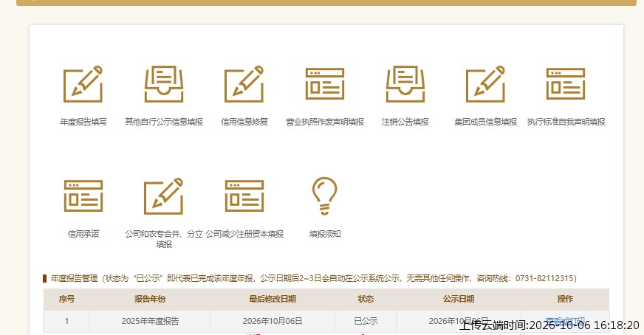Click the 营业执照作废声明填报 text label
Viewport: 644px width, 335px height.
coord(325,122)
